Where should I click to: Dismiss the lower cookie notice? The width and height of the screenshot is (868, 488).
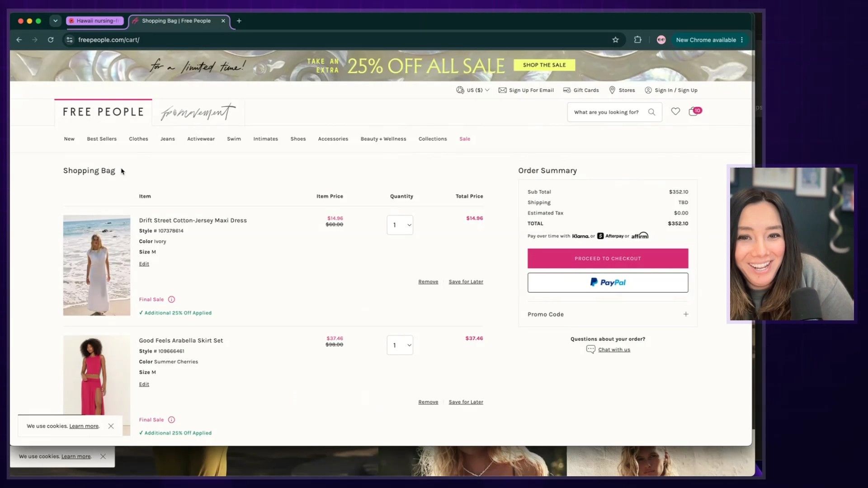click(x=103, y=456)
